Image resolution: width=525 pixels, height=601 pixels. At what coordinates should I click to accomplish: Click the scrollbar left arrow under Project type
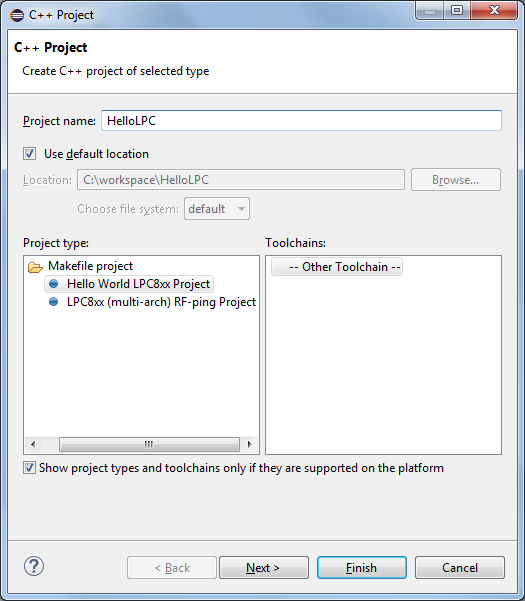(33, 444)
